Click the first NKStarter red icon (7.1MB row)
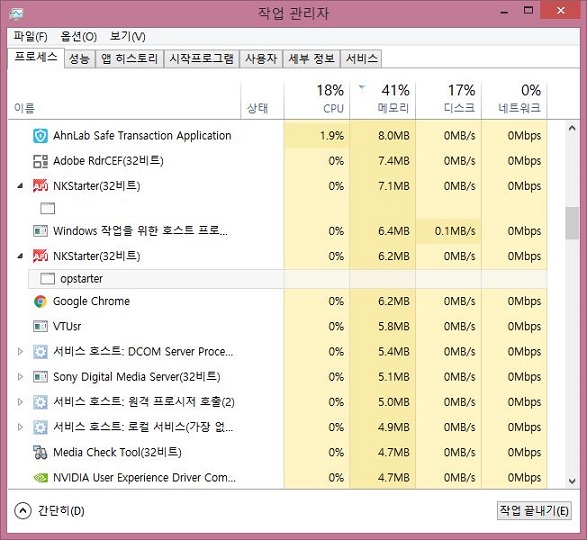The image size is (587, 540). [40, 186]
